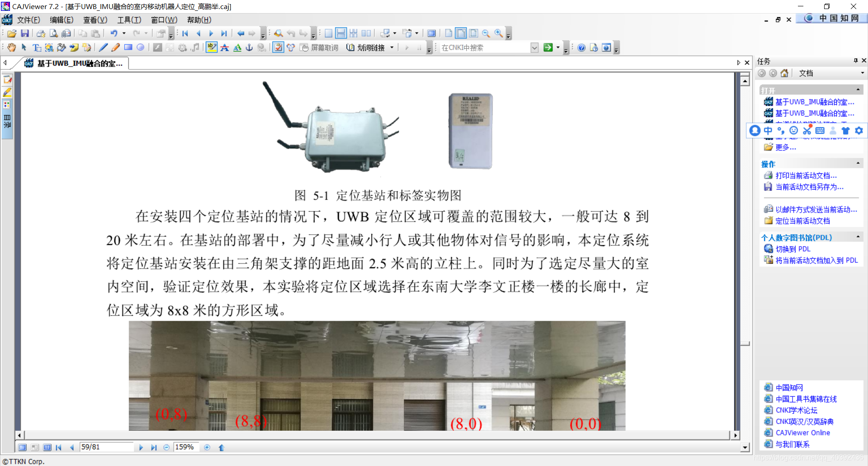Open CNKI学术论坛 link
Image resolution: width=868 pixels, height=466 pixels.
click(797, 410)
